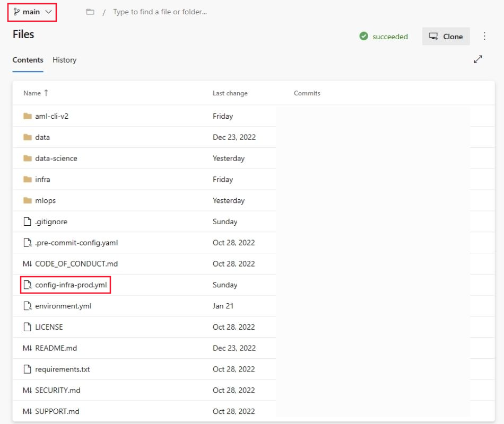504x424 pixels.
Task: Open the vertical ellipsis more actions menu
Action: [x=484, y=36]
